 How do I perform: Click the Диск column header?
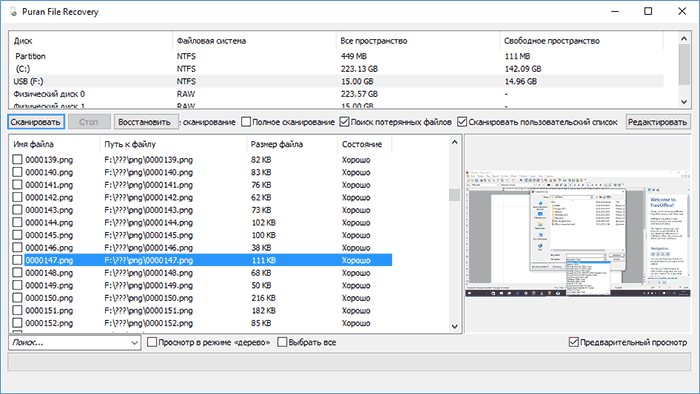click(91, 41)
